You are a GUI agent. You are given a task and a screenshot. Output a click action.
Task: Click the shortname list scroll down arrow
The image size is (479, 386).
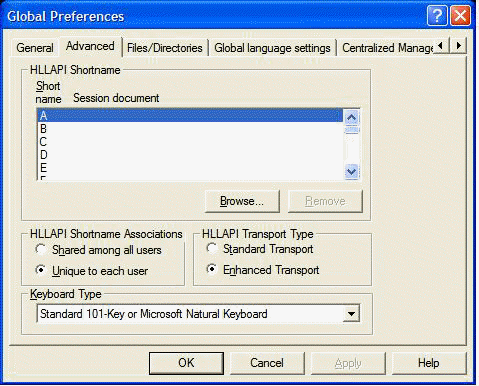click(x=351, y=171)
